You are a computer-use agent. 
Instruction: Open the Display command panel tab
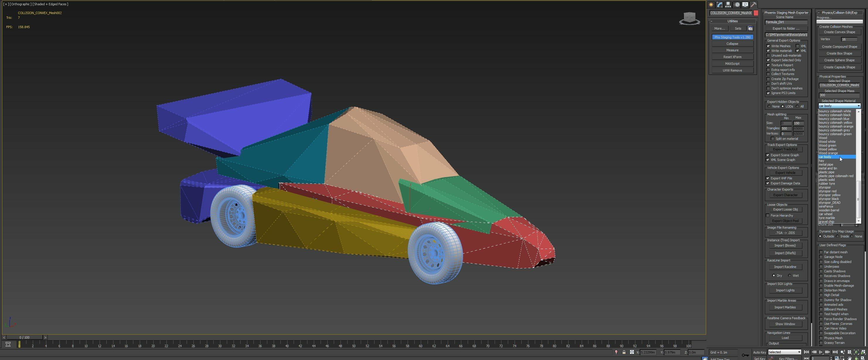coord(745,5)
